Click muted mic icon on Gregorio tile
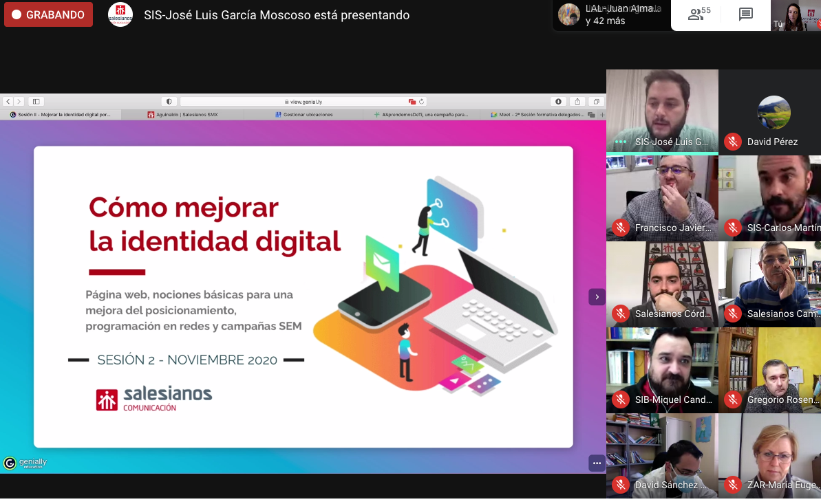The height and width of the screenshot is (504, 821). click(733, 399)
